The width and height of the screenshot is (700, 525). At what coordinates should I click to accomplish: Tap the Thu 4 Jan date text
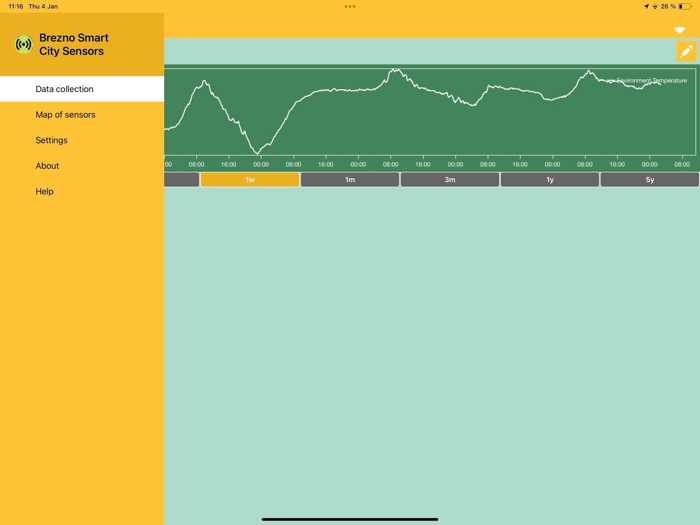pyautogui.click(x=43, y=6)
